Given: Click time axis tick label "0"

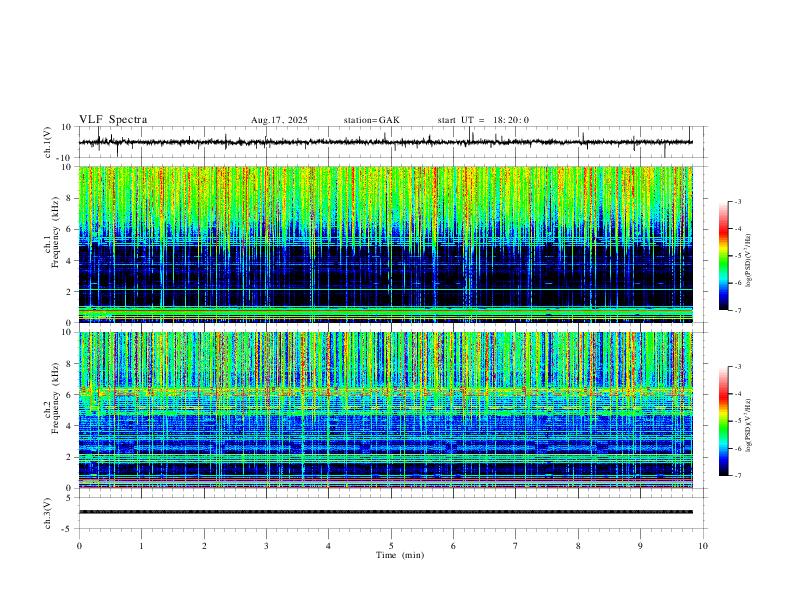Looking at the screenshot, I should pyautogui.click(x=79, y=546).
